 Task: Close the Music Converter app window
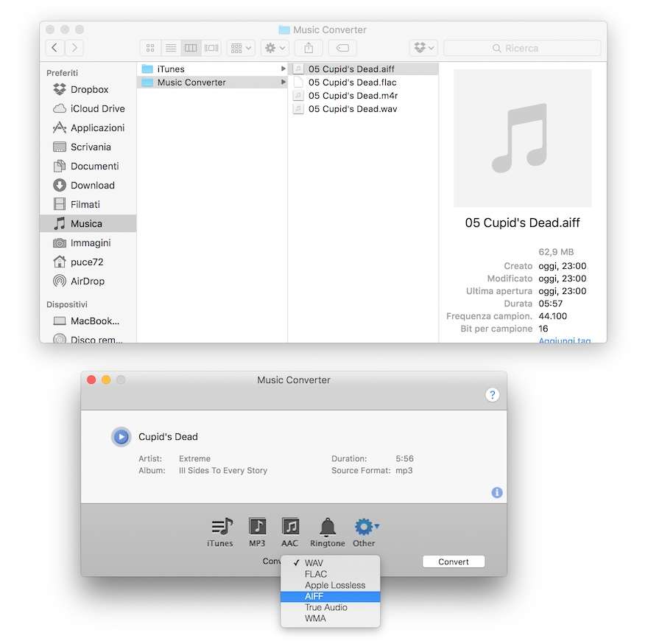tap(91, 379)
